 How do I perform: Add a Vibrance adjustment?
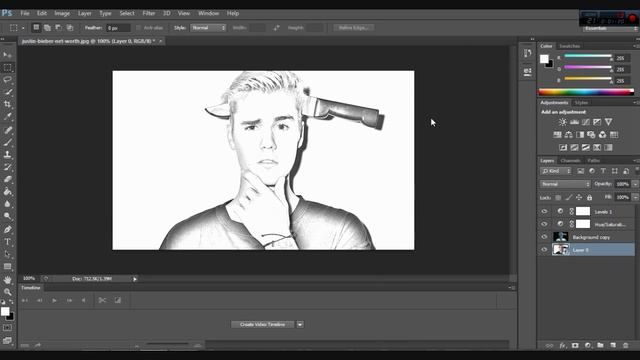(608, 122)
